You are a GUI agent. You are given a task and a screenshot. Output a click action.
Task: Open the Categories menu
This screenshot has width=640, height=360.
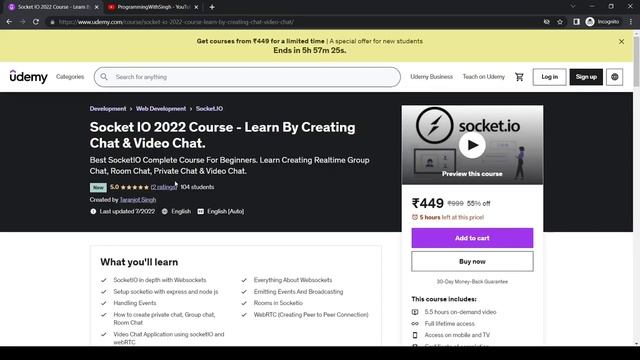click(70, 77)
